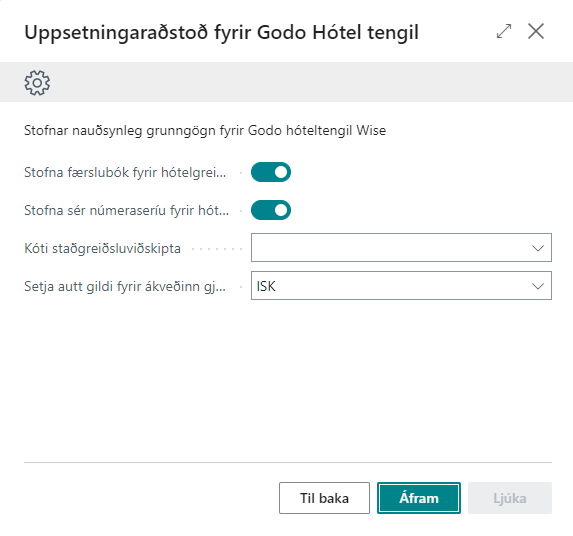Image resolution: width=573 pixels, height=536 pixels.
Task: Click the Setja autt gildi label
Action: tap(125, 286)
